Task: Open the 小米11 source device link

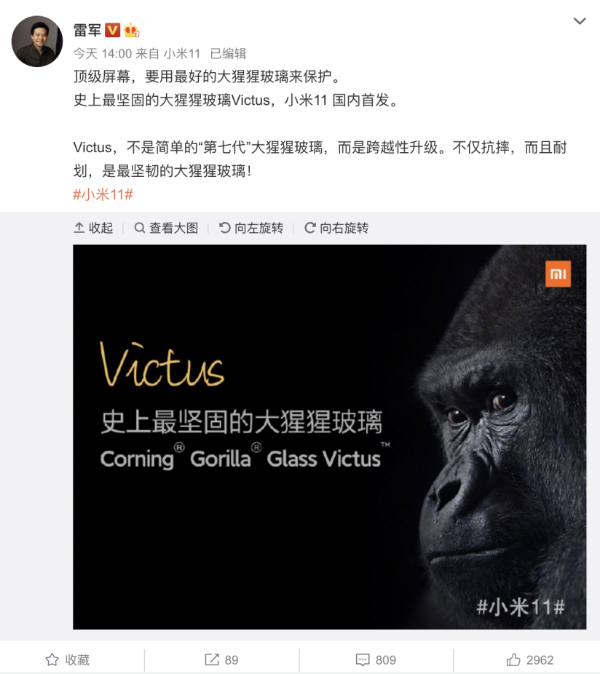Action: 182,54
